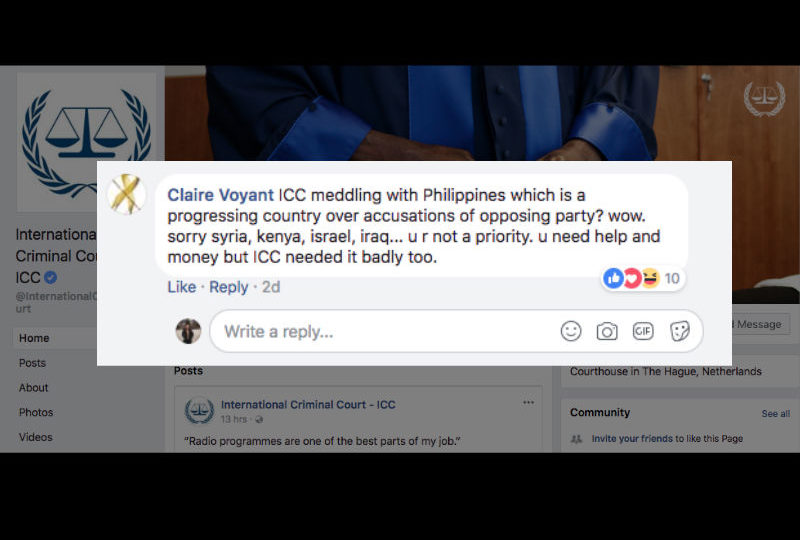
Task: View the heart reaction on comment
Action: (632, 278)
